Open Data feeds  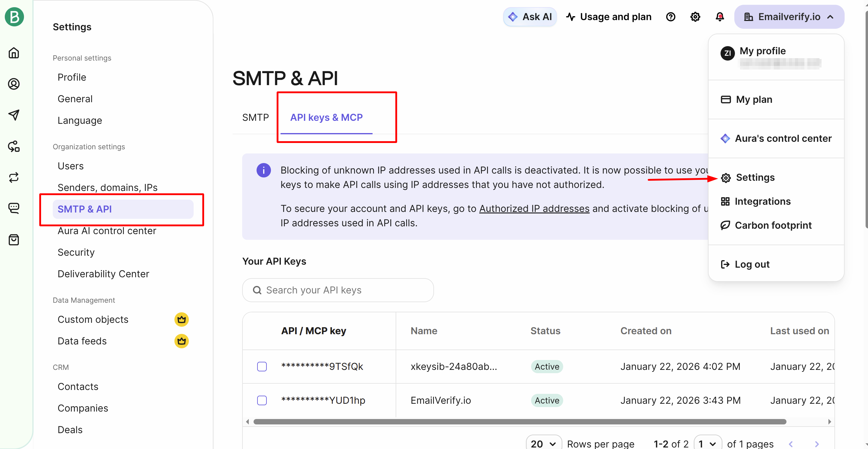click(x=82, y=341)
